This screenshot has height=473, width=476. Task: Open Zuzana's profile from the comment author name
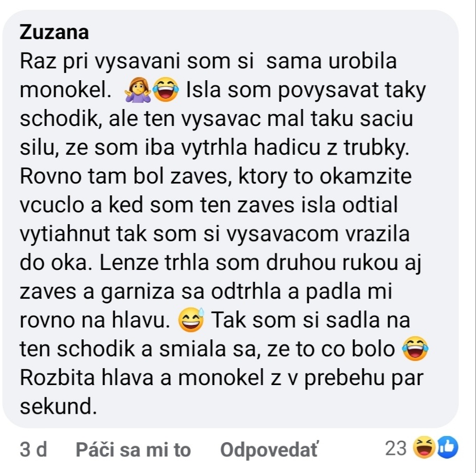click(55, 32)
